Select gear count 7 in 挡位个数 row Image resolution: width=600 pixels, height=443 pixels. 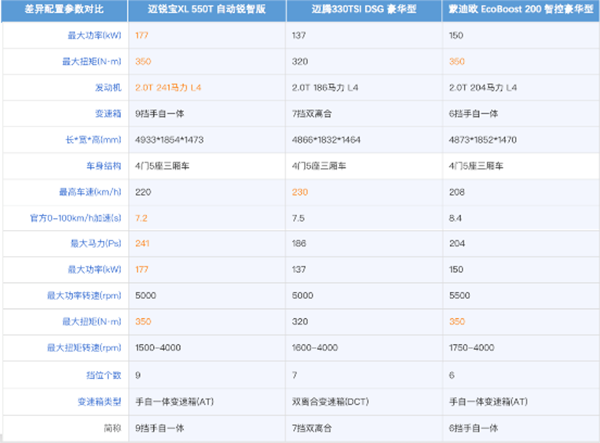pos(295,375)
